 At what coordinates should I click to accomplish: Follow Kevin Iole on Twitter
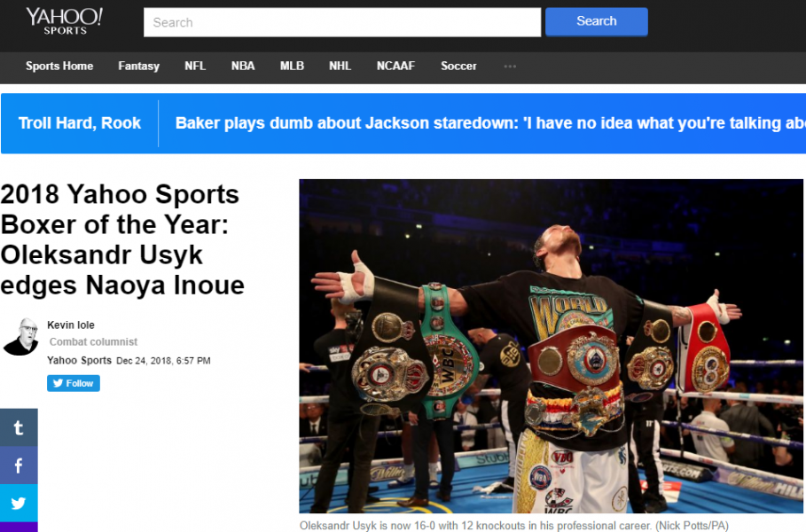coord(74,383)
